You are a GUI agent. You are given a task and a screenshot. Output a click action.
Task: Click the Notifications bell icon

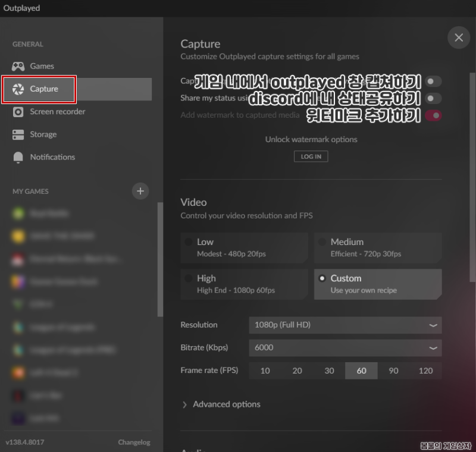[x=18, y=157]
